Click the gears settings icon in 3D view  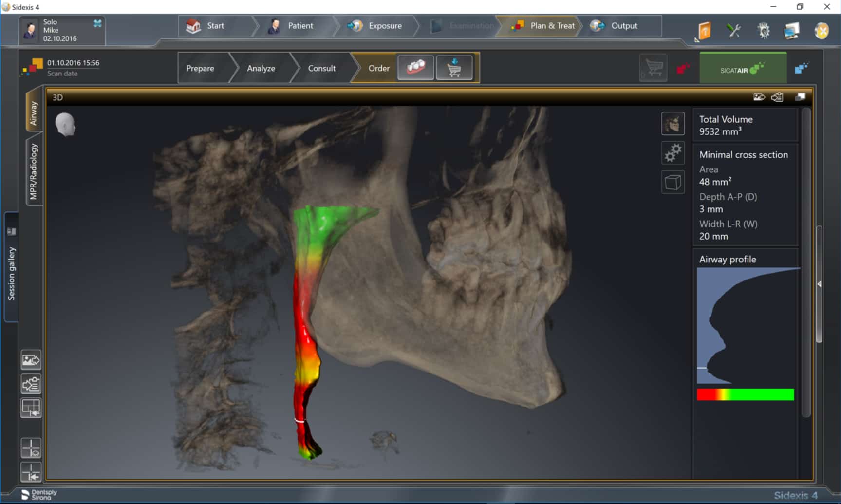(673, 153)
